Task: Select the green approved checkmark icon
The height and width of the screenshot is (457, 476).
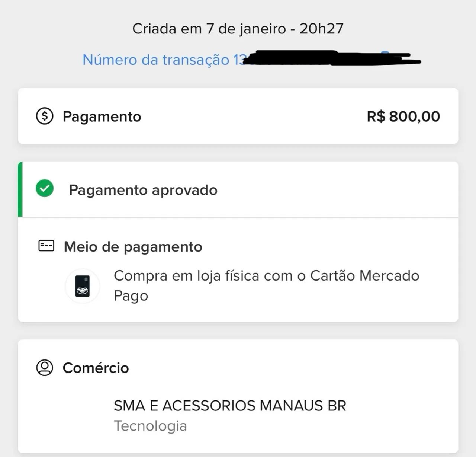Action: click(x=44, y=189)
